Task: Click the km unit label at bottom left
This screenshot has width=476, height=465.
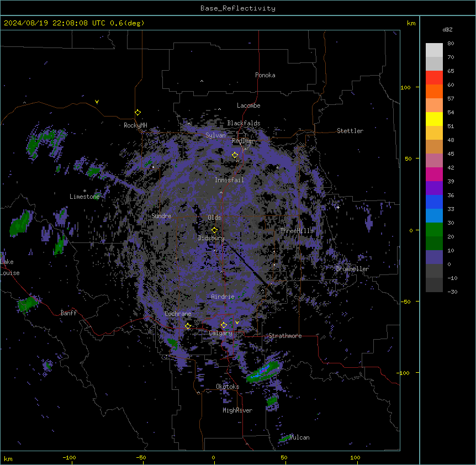Action: point(8,459)
